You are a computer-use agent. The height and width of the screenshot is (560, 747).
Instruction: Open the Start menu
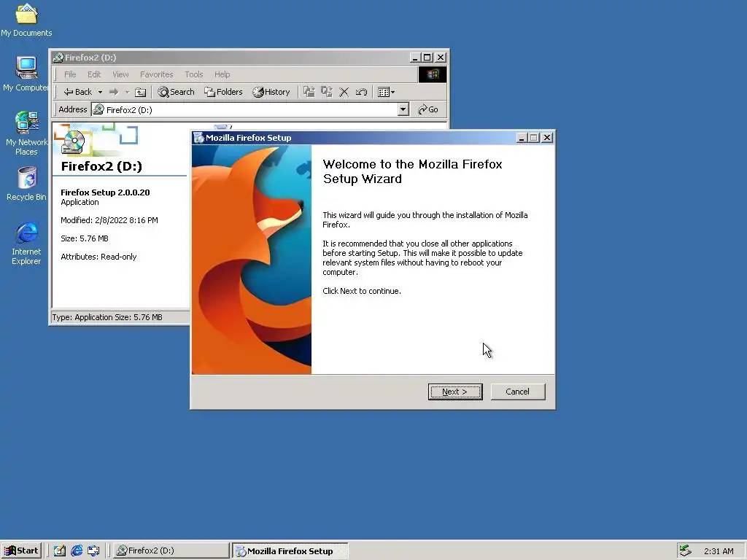click(x=21, y=551)
